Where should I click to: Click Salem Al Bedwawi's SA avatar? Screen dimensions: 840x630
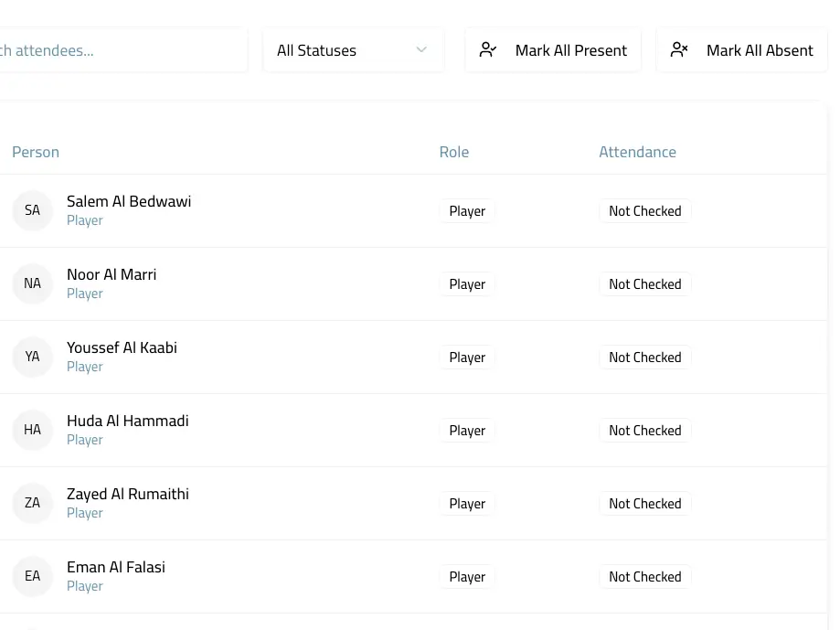[x=32, y=211]
